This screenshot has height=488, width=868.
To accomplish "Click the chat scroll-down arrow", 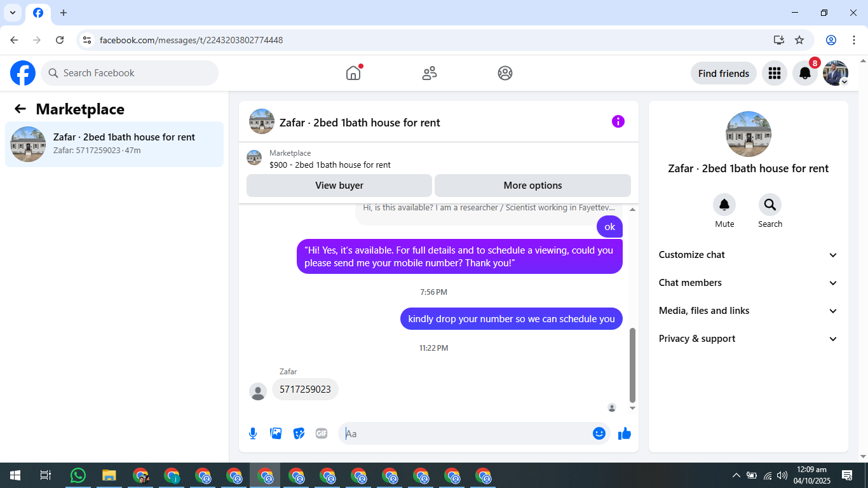I will 632,408.
